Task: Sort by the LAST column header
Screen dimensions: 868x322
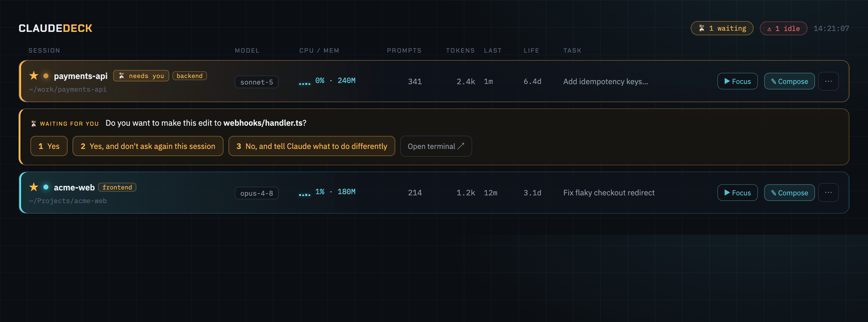Action: [x=493, y=50]
